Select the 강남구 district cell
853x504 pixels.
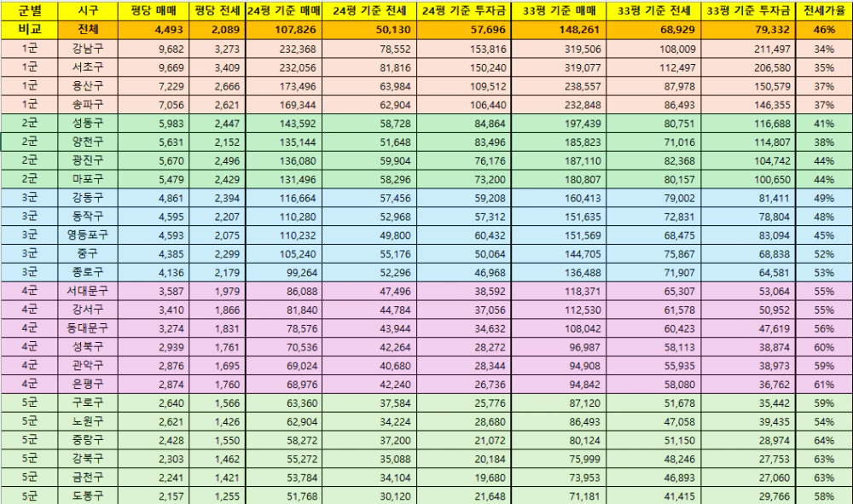[88, 49]
